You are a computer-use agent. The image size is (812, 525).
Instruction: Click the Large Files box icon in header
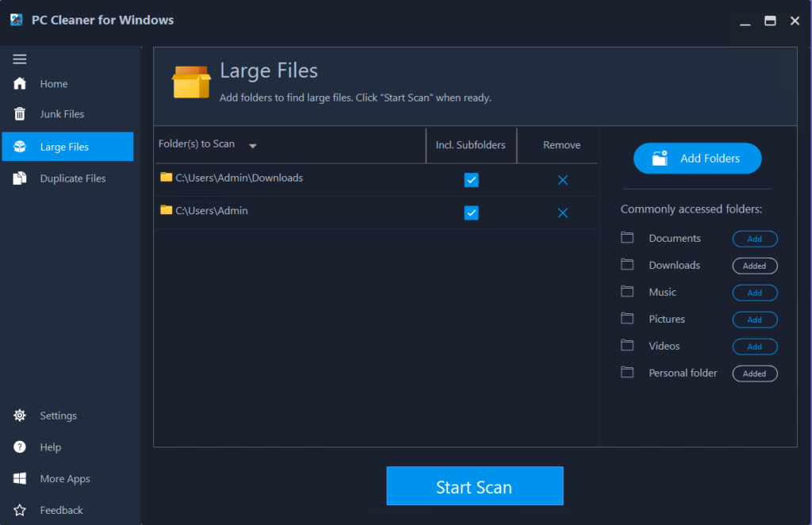point(190,81)
